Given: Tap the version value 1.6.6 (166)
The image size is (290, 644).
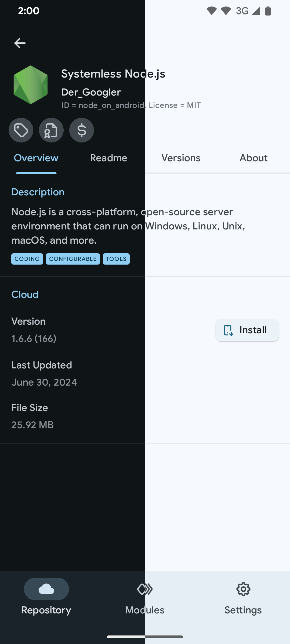Looking at the screenshot, I should pos(34,339).
